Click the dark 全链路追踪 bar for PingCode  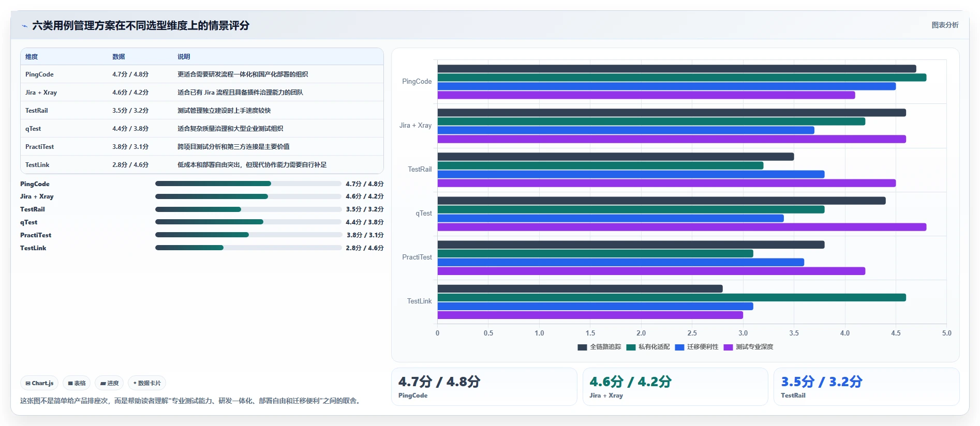[677, 69]
